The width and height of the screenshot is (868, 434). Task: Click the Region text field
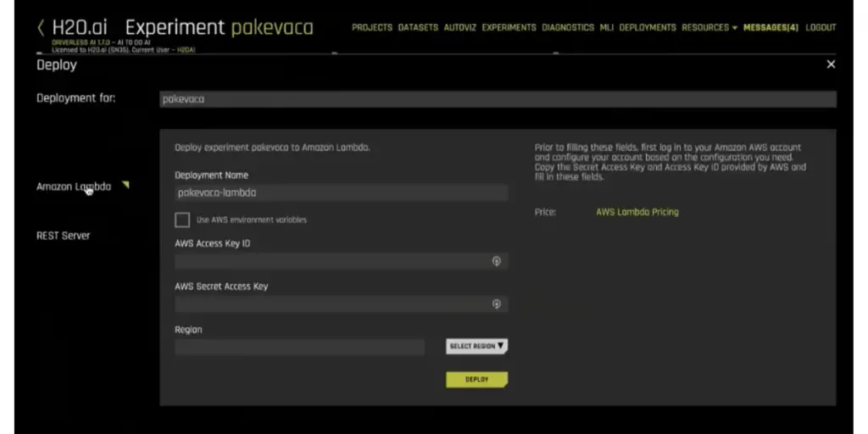[x=299, y=347]
